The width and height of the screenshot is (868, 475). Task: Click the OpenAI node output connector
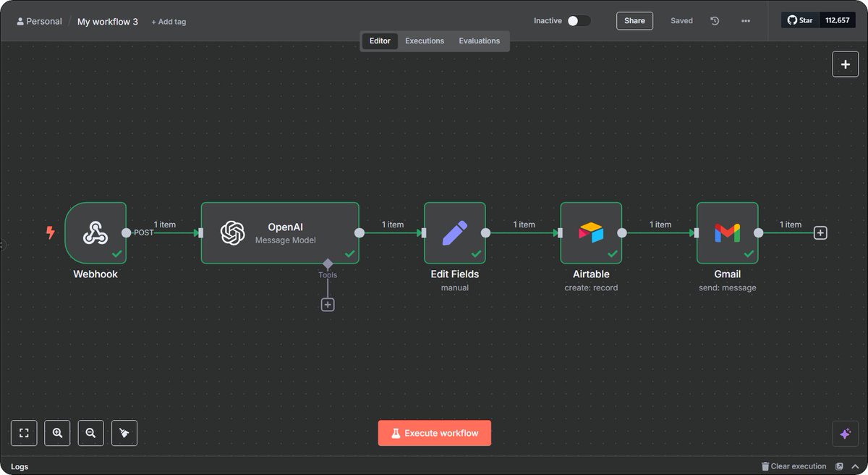tap(359, 233)
